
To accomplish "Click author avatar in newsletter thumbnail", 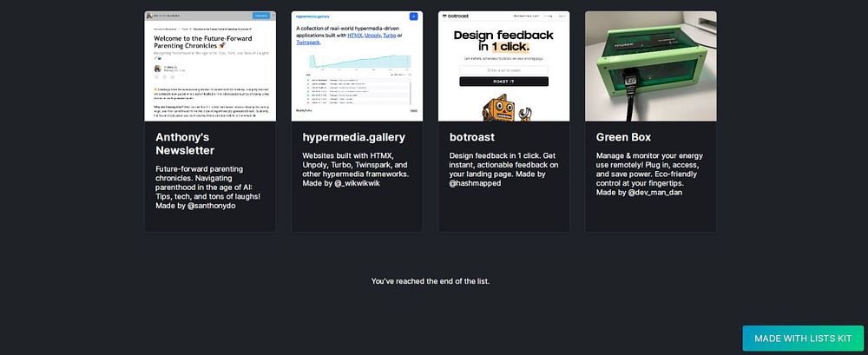I will (157, 69).
